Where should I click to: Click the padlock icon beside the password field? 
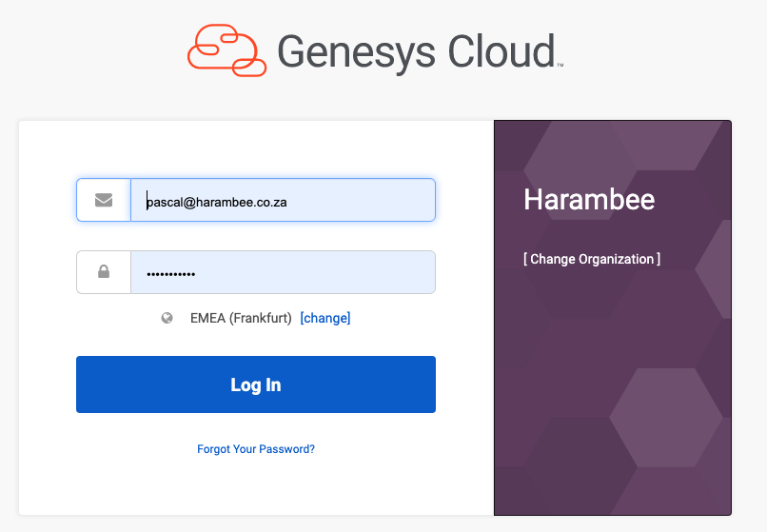[x=104, y=271]
